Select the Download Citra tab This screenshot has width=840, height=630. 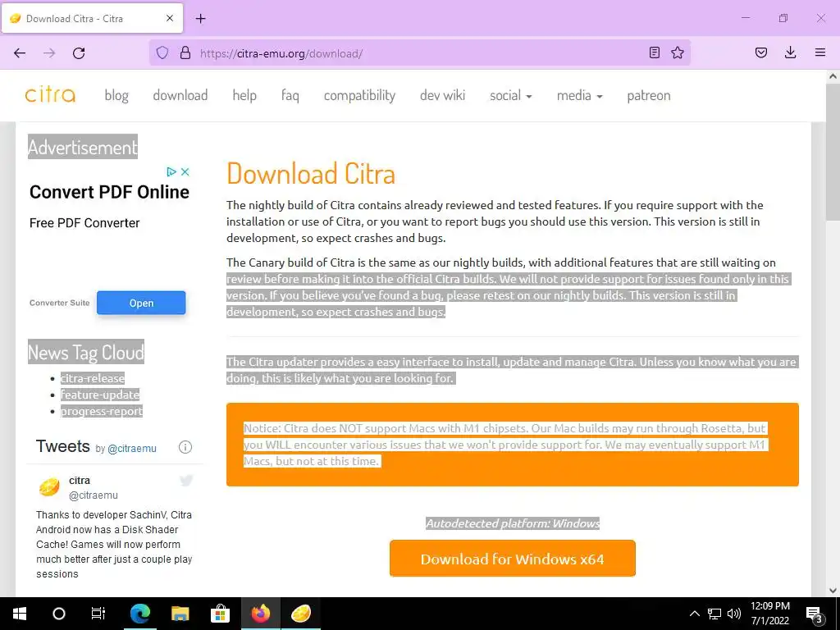coord(92,18)
